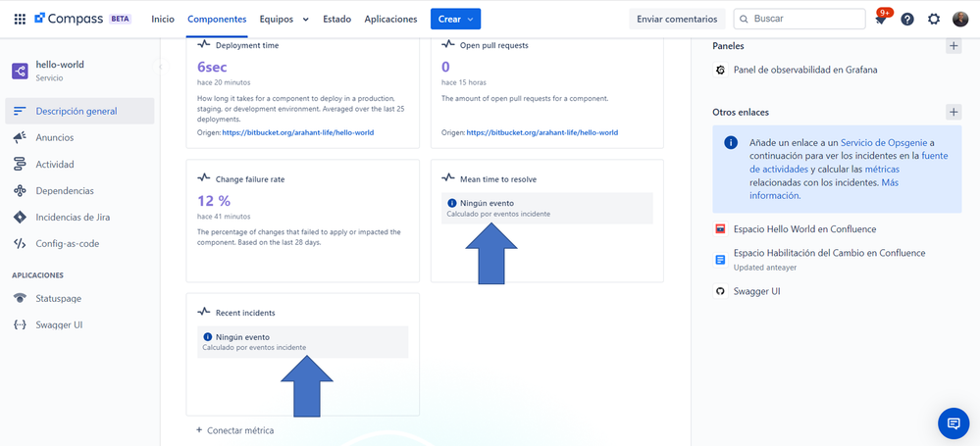Click the Swagger UI sidebar icon
The image size is (980, 446).
pyautogui.click(x=20, y=324)
